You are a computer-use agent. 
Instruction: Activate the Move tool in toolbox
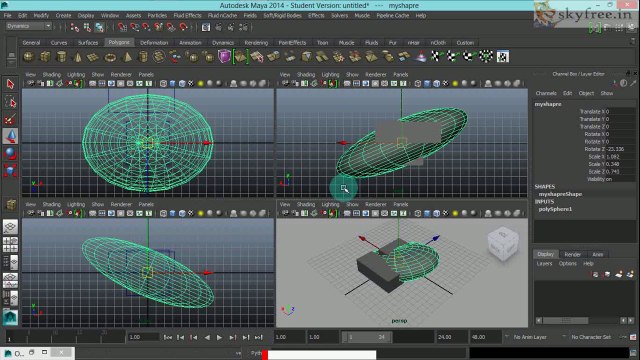point(10,136)
